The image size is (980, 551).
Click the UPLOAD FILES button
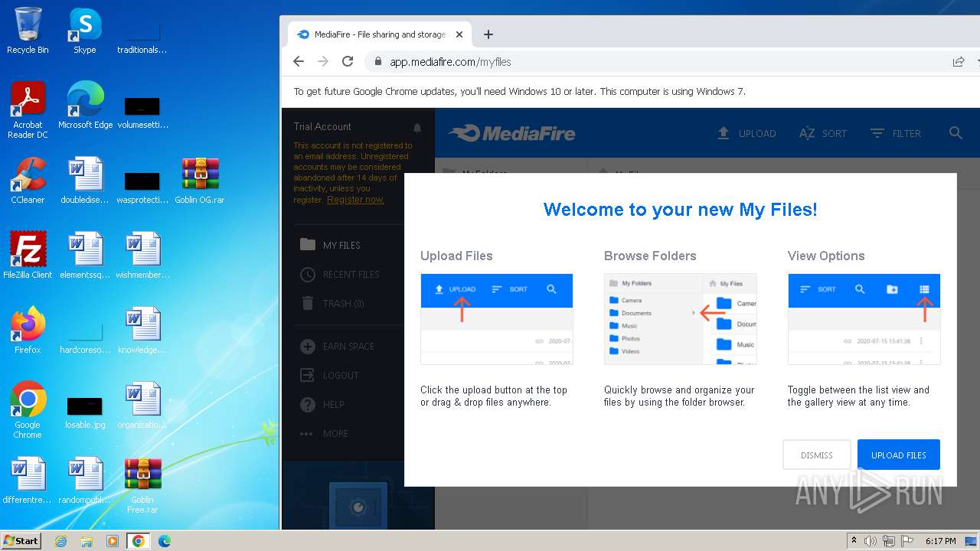pyautogui.click(x=899, y=455)
